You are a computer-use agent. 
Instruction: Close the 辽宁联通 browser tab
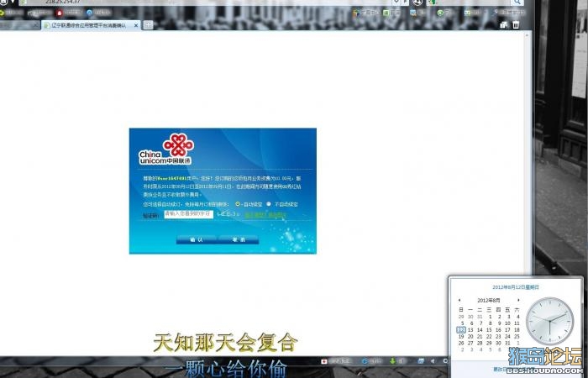tap(136, 25)
